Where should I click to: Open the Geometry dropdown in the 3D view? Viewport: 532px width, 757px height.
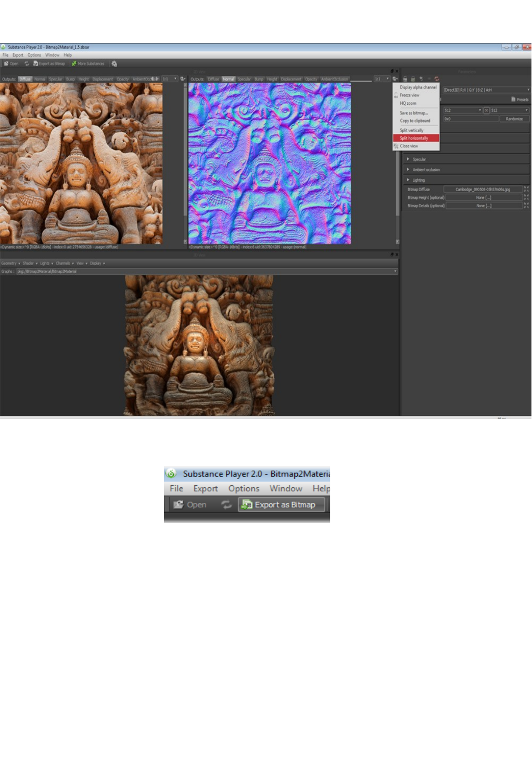[10, 263]
